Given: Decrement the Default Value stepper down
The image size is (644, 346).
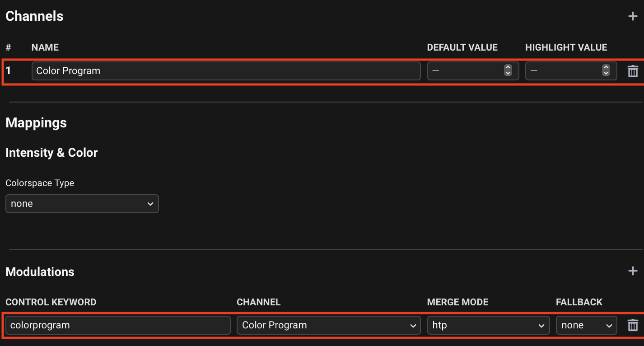Looking at the screenshot, I should coord(508,74).
